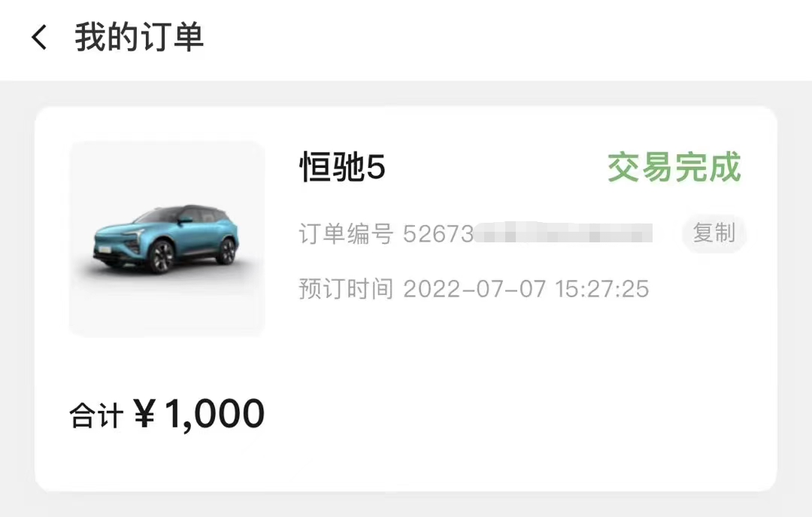Select the green 交易完成 status label

point(674,167)
